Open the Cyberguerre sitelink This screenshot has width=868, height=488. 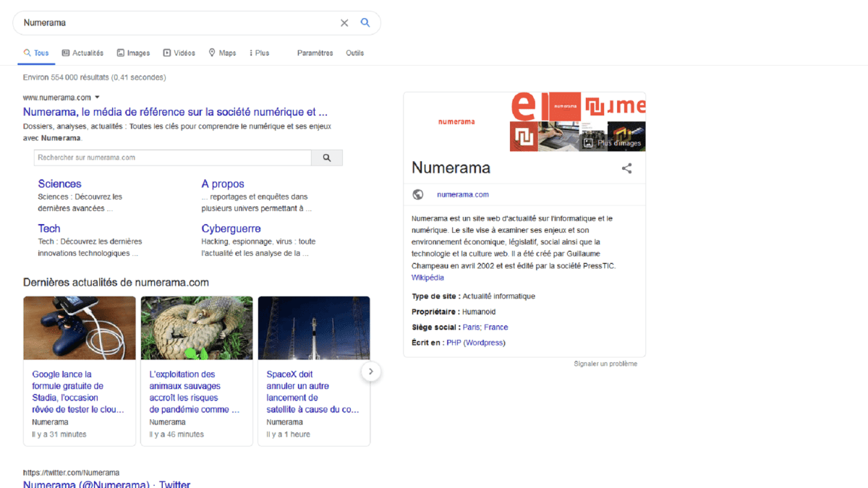pos(231,228)
